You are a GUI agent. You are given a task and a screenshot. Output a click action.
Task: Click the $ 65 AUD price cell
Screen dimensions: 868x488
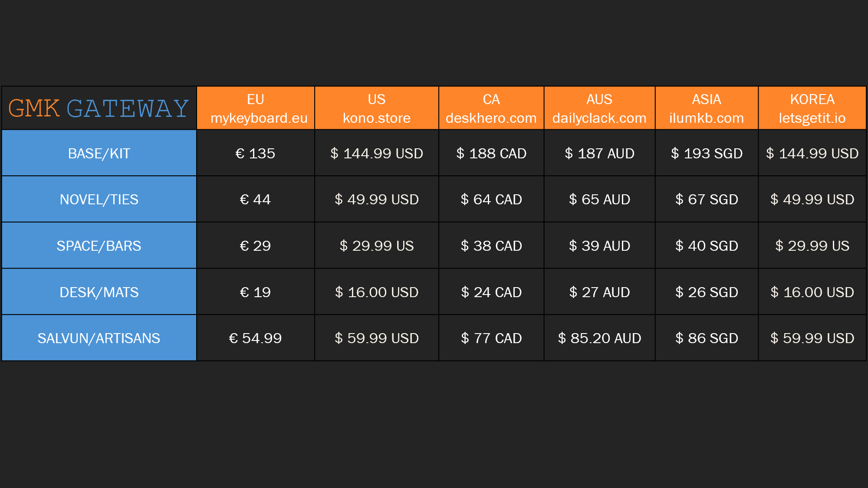point(599,200)
